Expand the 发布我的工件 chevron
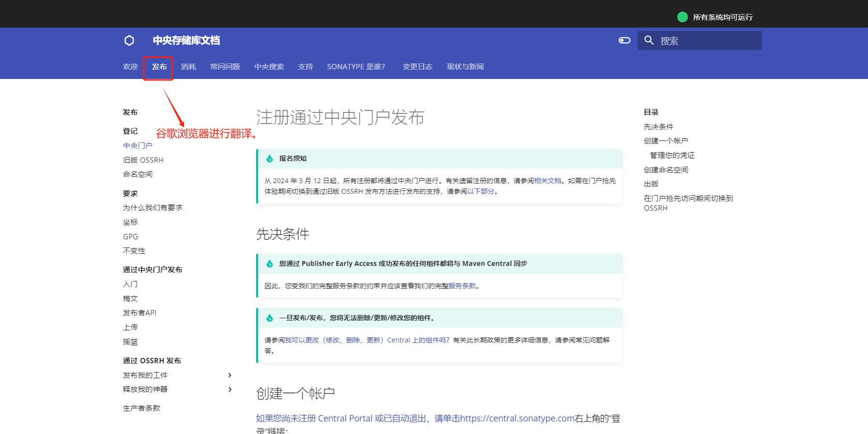This screenshot has width=868, height=434. [x=230, y=375]
